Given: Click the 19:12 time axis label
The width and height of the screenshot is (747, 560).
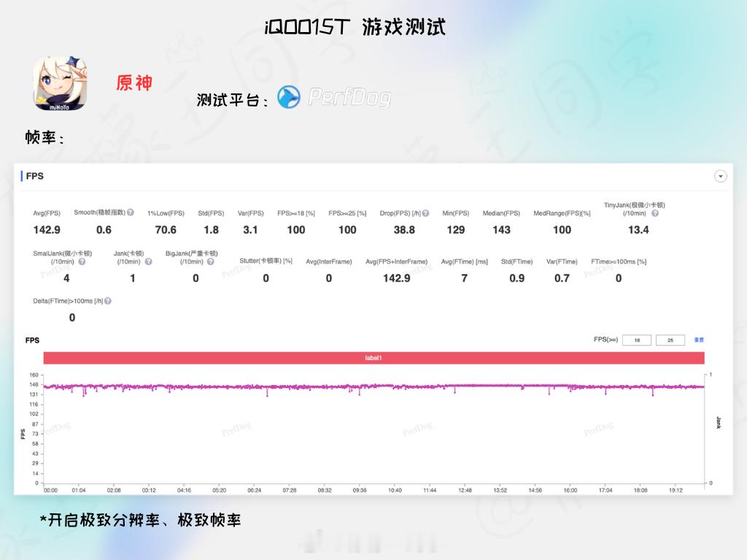Looking at the screenshot, I should tap(676, 490).
